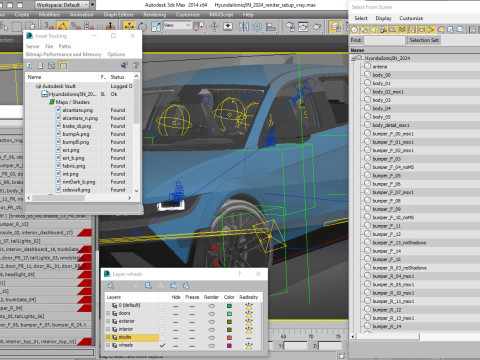Viewport: 480px width, 360px height.
Task: Open Display menu in Select From Scene
Action: click(383, 18)
